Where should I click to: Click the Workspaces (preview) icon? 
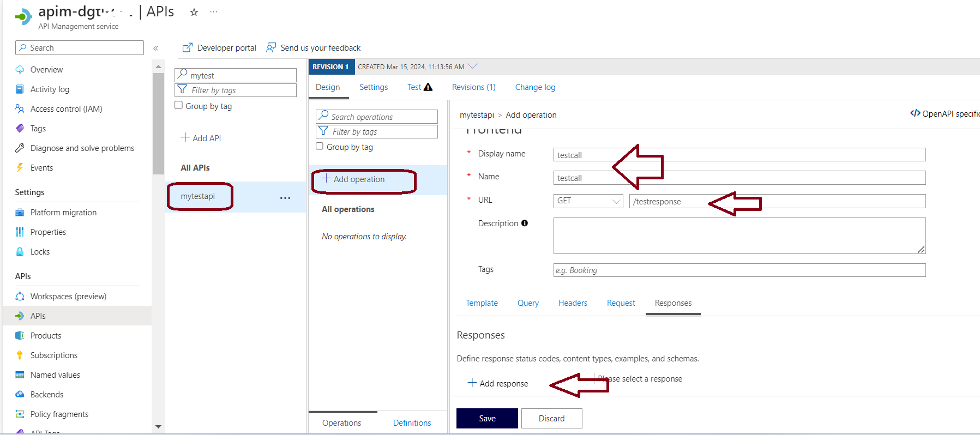point(20,297)
